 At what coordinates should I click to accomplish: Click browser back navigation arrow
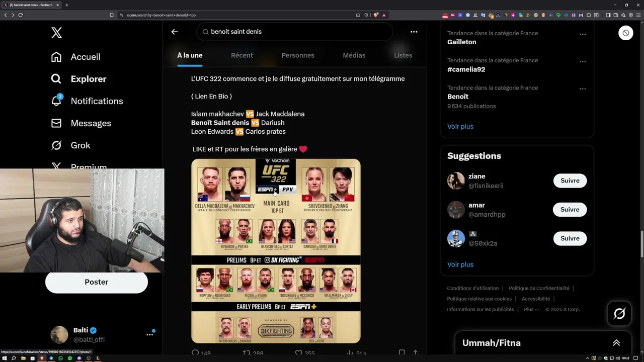[x=6, y=15]
